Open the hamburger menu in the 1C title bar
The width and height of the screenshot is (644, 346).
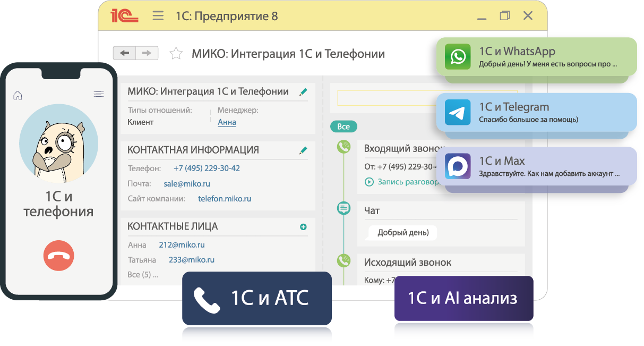158,15
